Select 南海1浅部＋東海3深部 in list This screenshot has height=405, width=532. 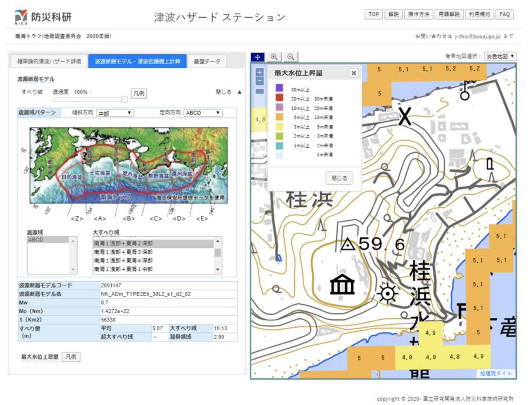click(123, 252)
